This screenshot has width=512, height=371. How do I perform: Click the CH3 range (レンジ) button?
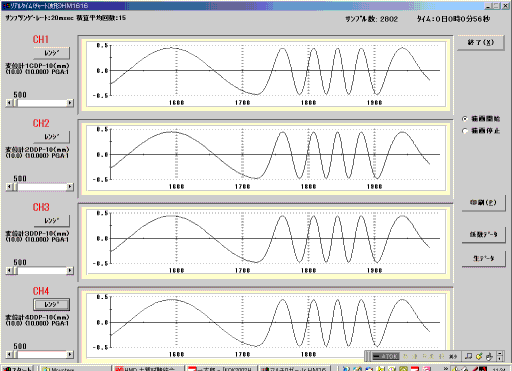pyautogui.click(x=52, y=221)
